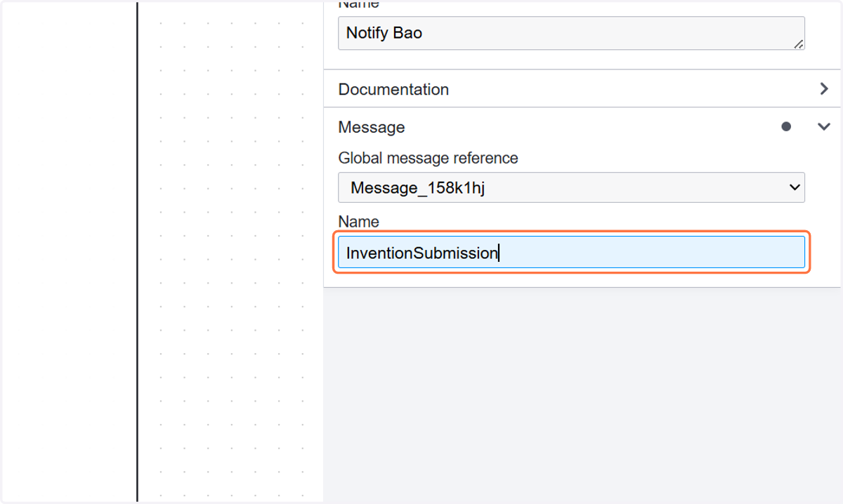The width and height of the screenshot is (843, 504).
Task: Click the InventionSubmission message name field
Action: 571,253
